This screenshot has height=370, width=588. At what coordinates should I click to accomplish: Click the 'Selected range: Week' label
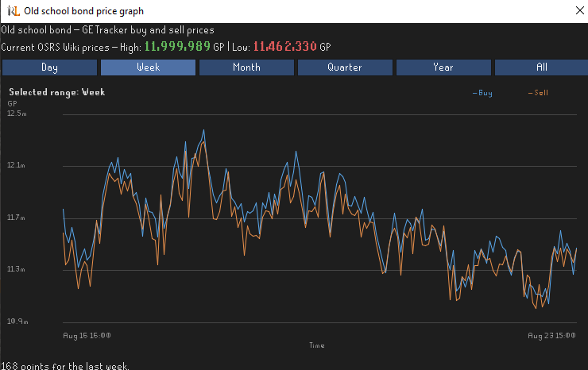[57, 92]
